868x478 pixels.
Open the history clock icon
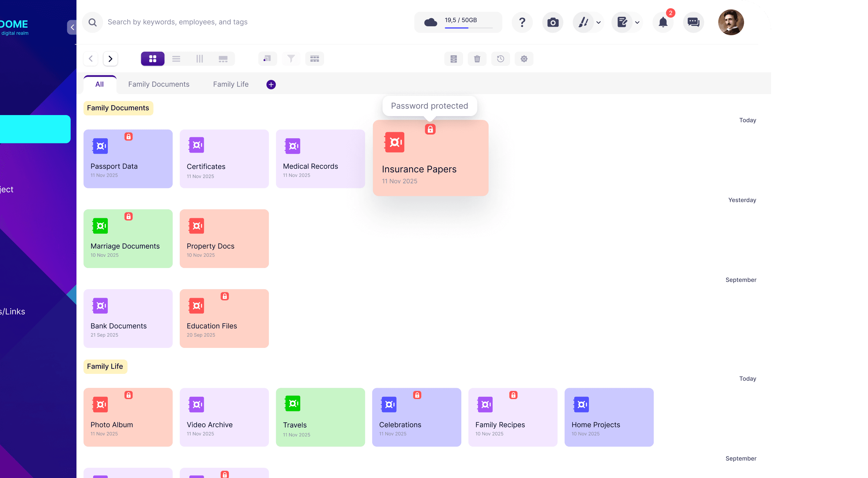[x=501, y=59]
